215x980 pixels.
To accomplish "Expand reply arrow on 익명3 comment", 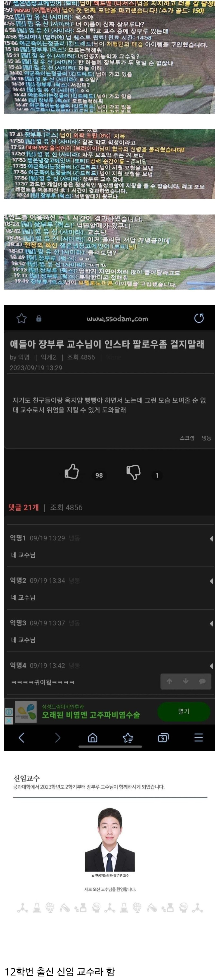I will pos(211,624).
